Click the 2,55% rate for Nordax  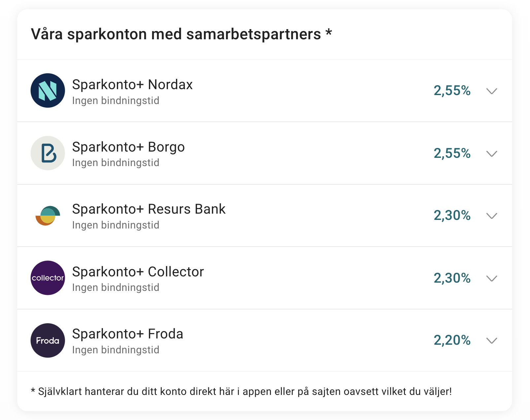pyautogui.click(x=452, y=90)
